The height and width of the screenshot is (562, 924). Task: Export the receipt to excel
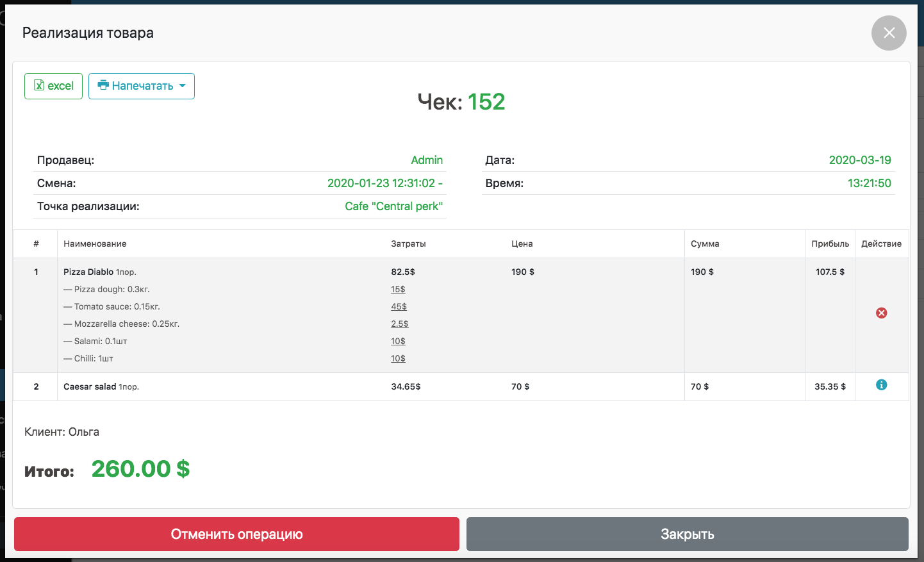[54, 86]
